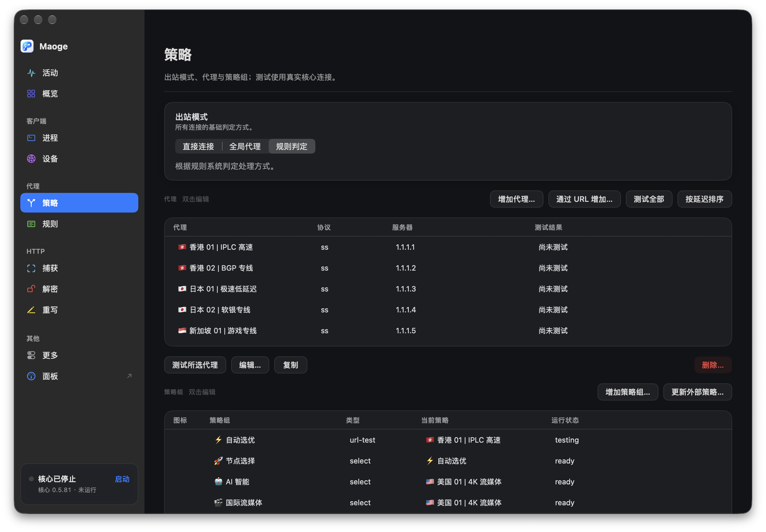Click the 测试结果 column header
Viewport: 766px width, 532px height.
[548, 227]
